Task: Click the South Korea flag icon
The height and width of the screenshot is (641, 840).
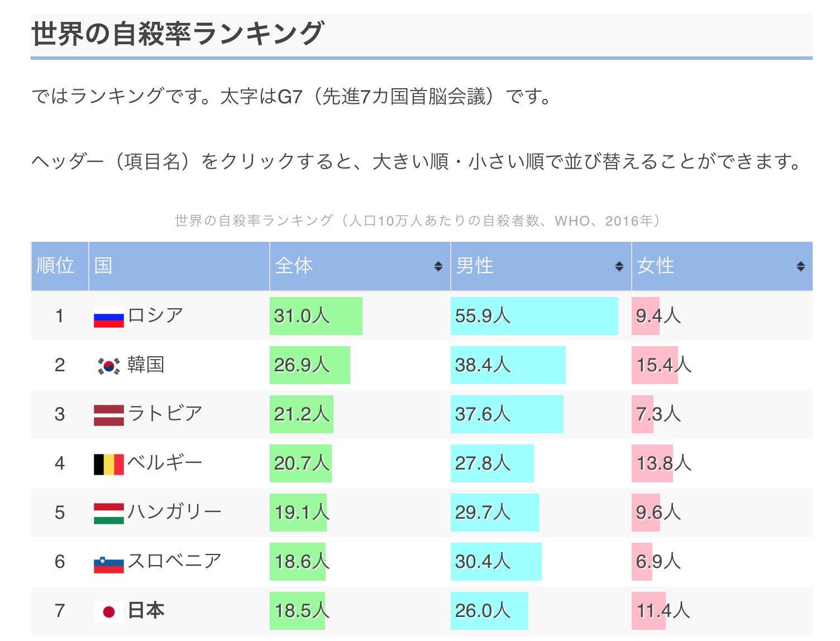Action: (108, 366)
